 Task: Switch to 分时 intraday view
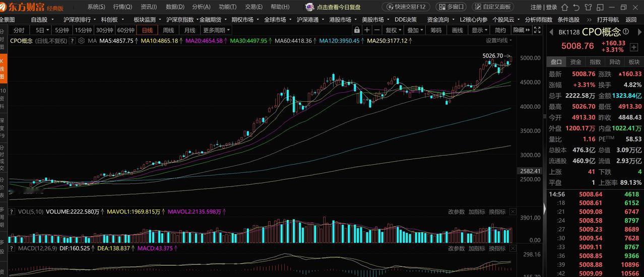19,30
